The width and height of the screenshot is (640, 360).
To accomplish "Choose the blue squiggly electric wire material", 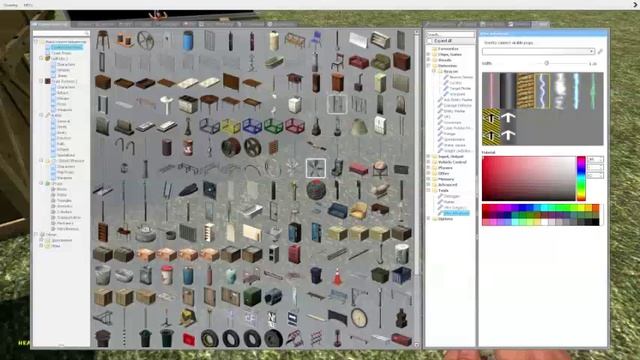I will 542,91.
